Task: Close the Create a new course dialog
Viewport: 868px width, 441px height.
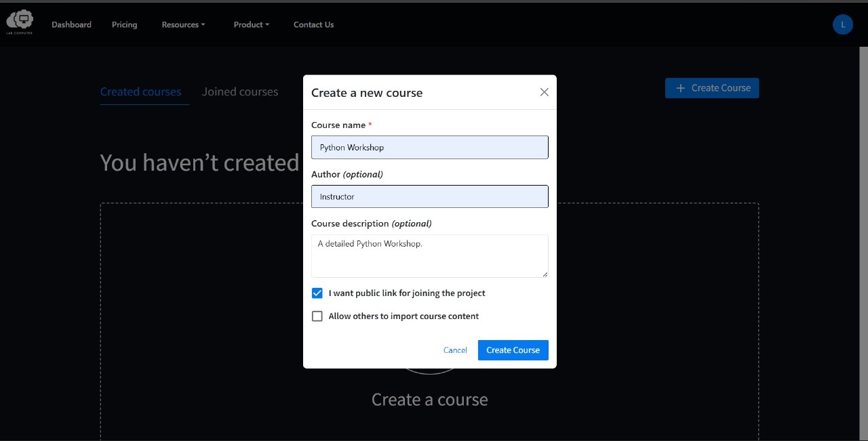Action: coord(544,92)
